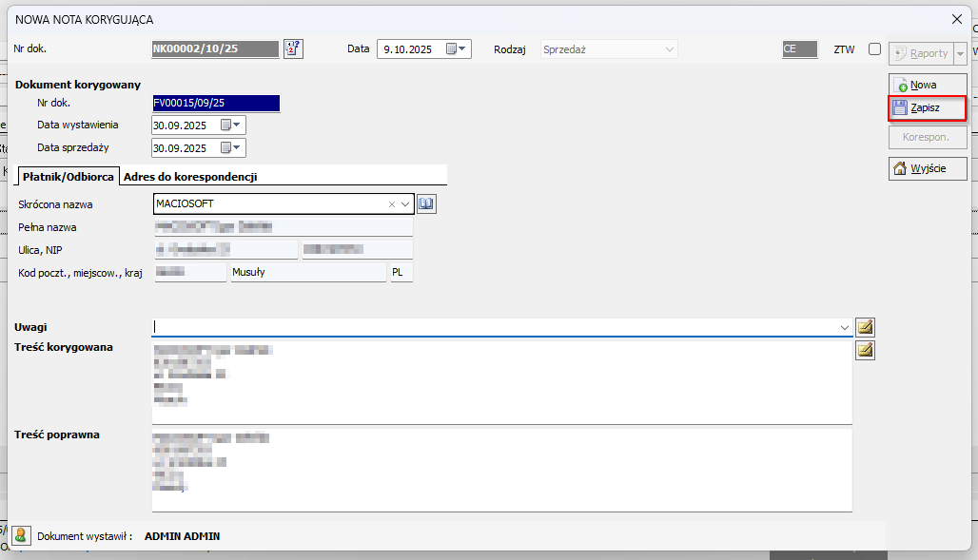978x560 pixels.
Task: Open the contractor lookup book icon
Action: tap(426, 203)
